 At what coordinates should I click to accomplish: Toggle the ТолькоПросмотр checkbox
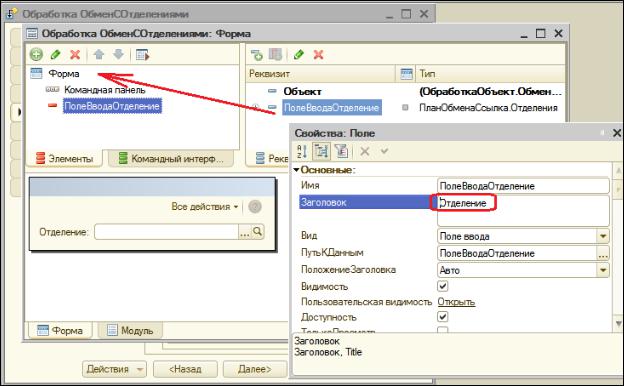pos(443,330)
